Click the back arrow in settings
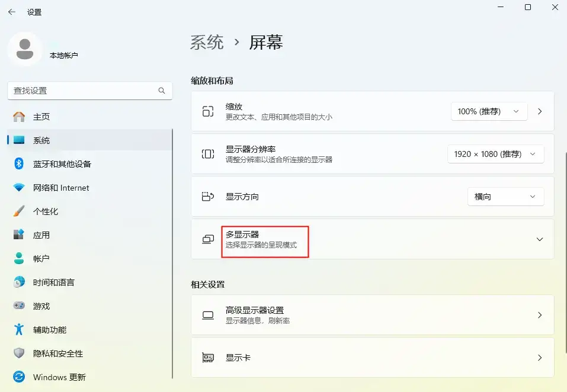This screenshot has width=567, height=392. pyautogui.click(x=11, y=11)
